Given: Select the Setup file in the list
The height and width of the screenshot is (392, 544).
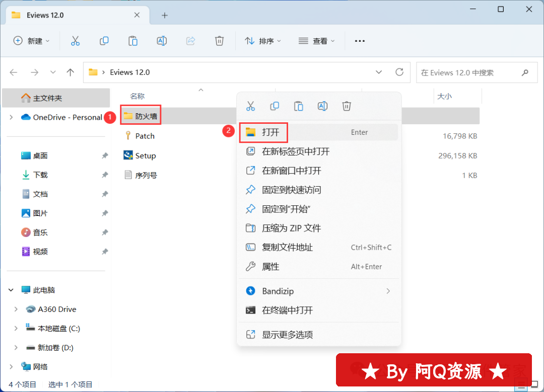Looking at the screenshot, I should 145,156.
